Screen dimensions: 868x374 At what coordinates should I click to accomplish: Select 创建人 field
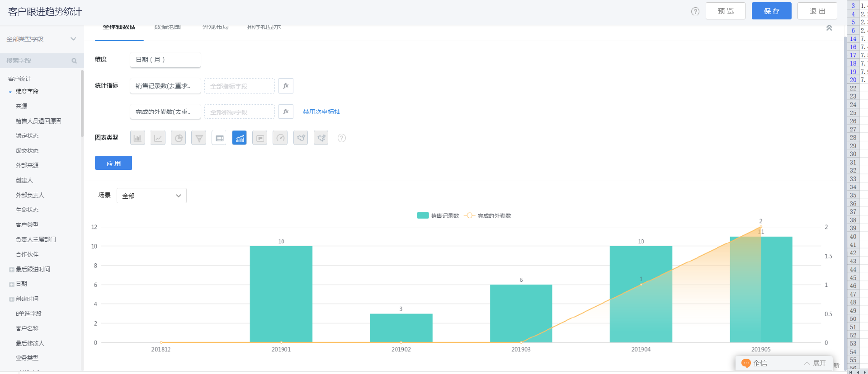click(x=24, y=180)
